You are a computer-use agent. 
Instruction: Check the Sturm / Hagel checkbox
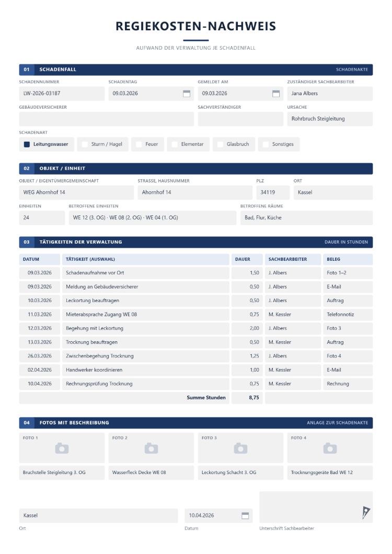(x=85, y=144)
